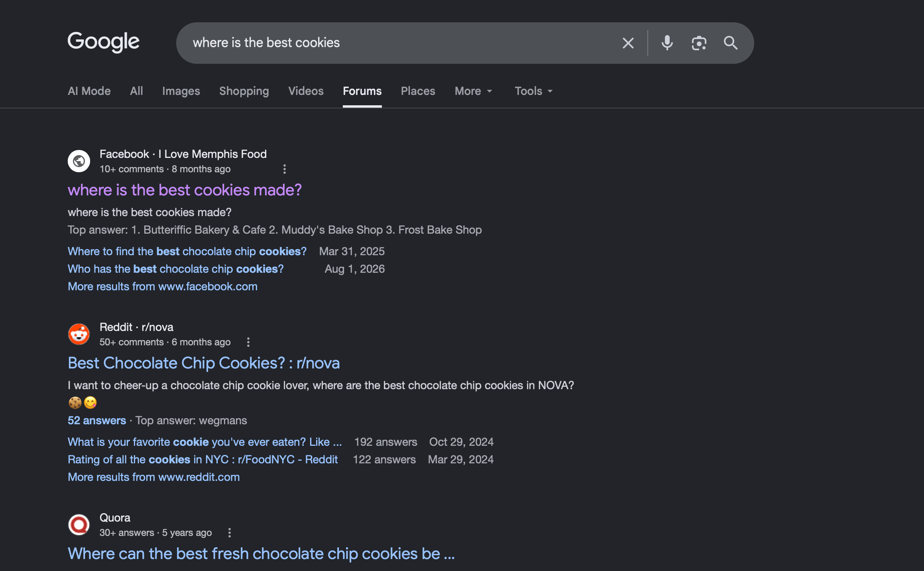The width and height of the screenshot is (924, 571).
Task: Open Search by image camera icon
Action: coord(699,43)
